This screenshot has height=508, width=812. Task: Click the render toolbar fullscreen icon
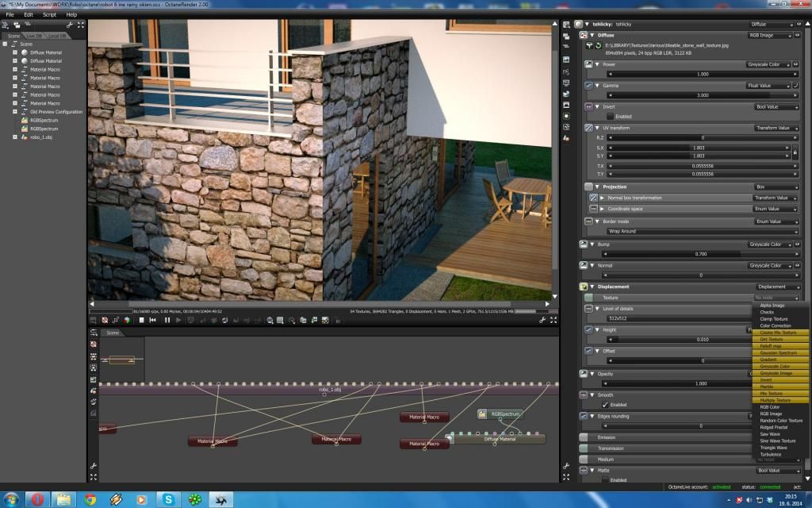click(x=553, y=321)
